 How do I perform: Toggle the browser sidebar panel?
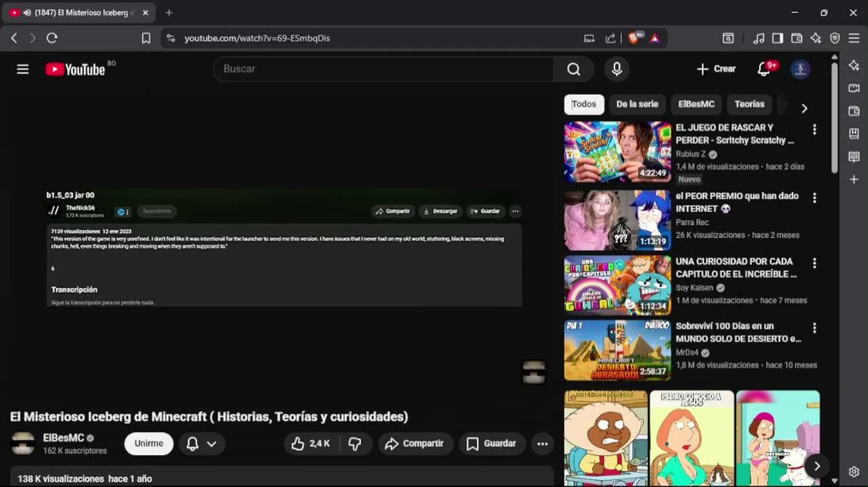[x=777, y=39]
